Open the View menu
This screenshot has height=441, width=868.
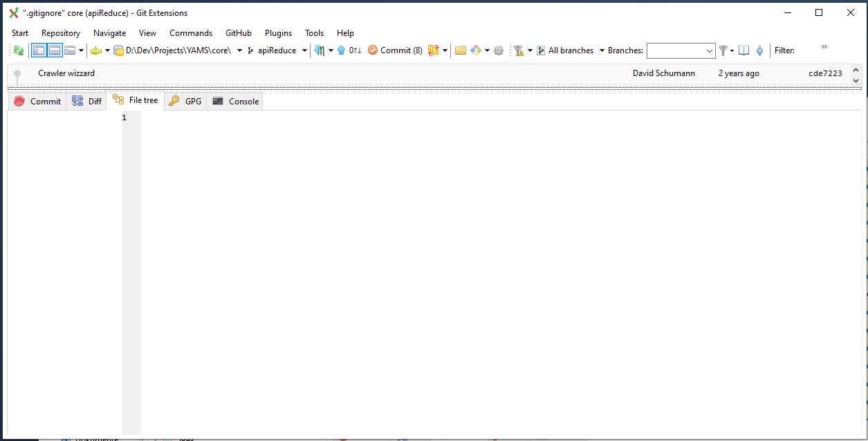[147, 33]
